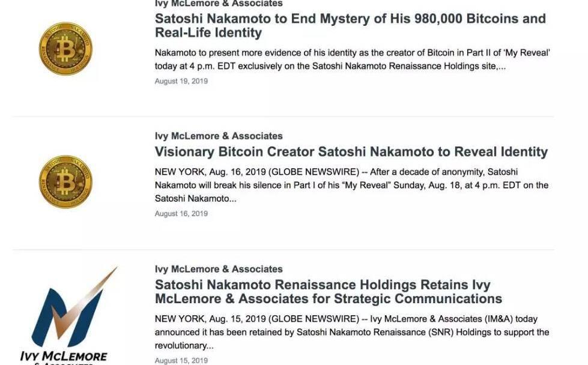The width and height of the screenshot is (588, 365).
Task: Click the August 15, 2019 date
Action: [181, 361]
